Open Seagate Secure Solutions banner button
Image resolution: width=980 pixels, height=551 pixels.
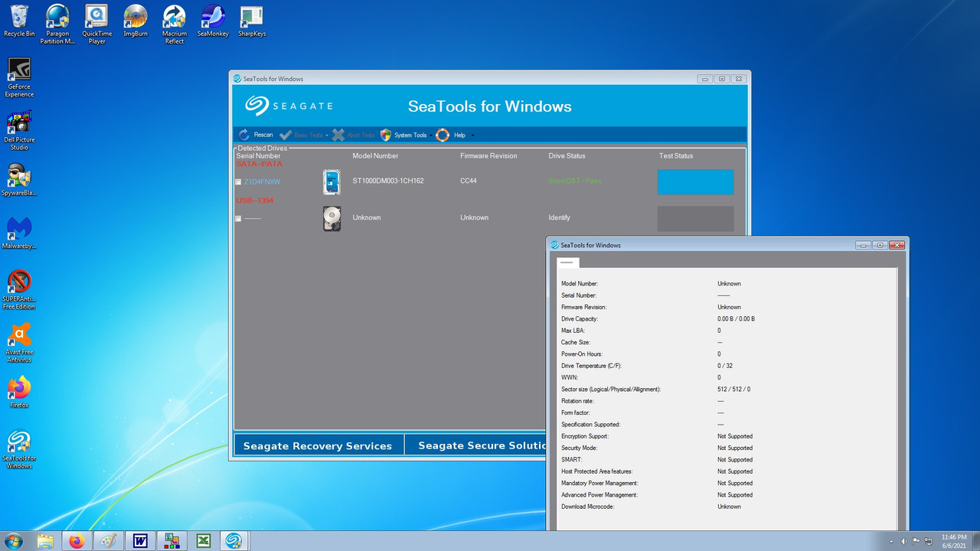click(x=475, y=445)
